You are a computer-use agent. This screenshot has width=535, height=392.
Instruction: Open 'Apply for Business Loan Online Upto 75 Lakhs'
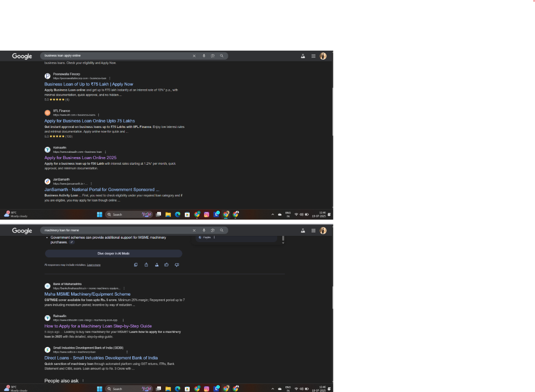pos(89,121)
